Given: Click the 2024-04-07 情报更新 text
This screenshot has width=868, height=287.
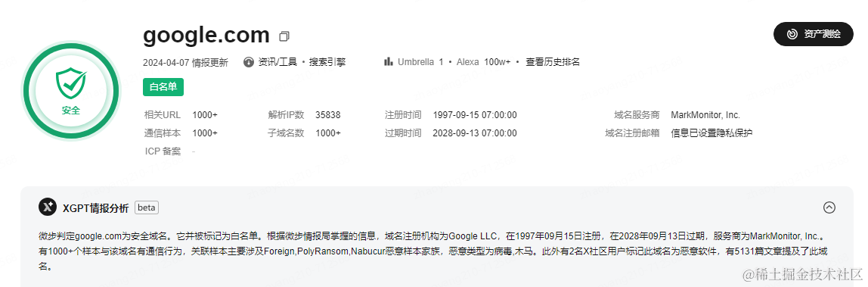Looking at the screenshot, I should point(185,63).
